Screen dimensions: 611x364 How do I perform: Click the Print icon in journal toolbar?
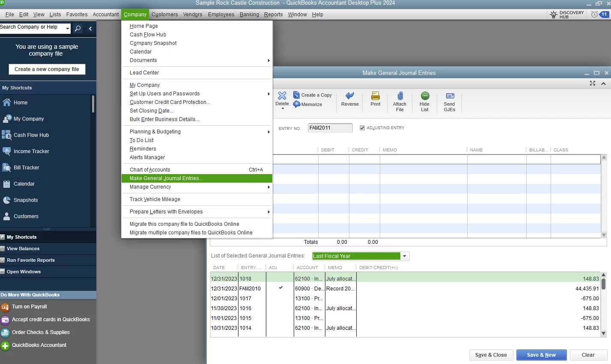tap(376, 96)
